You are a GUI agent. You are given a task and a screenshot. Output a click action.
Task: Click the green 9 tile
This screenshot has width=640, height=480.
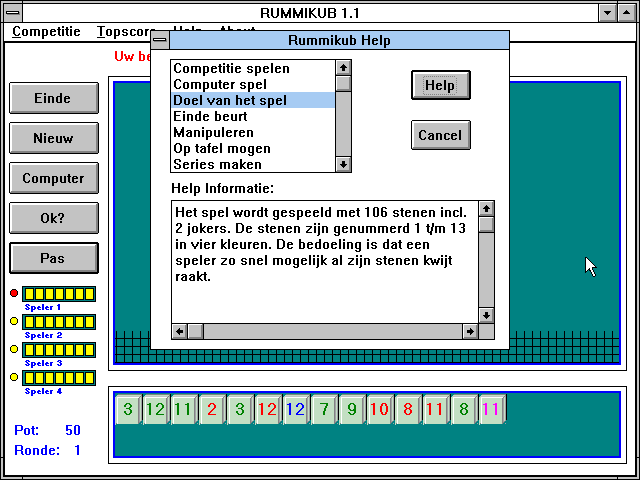pos(352,409)
